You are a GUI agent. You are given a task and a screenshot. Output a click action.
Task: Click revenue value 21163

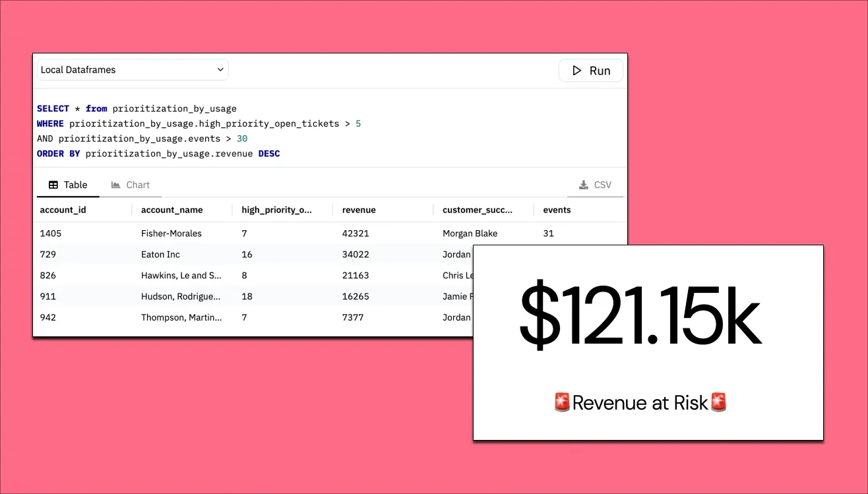click(x=356, y=276)
